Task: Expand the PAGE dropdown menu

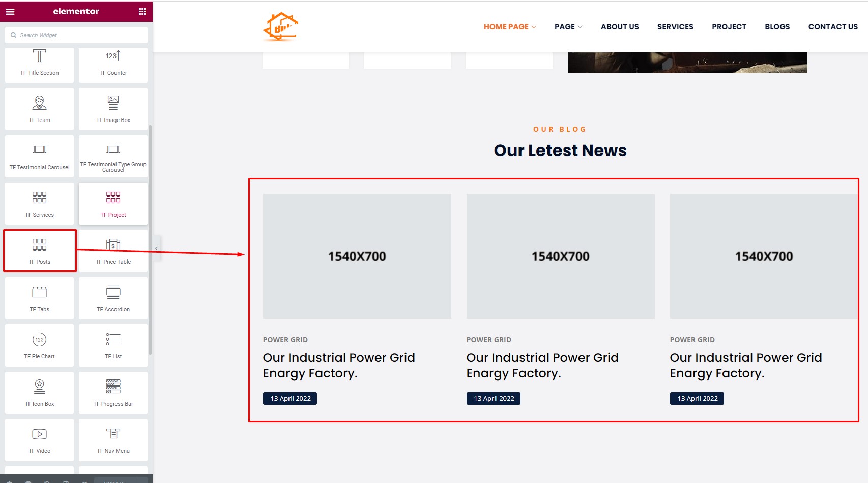Action: tap(568, 27)
